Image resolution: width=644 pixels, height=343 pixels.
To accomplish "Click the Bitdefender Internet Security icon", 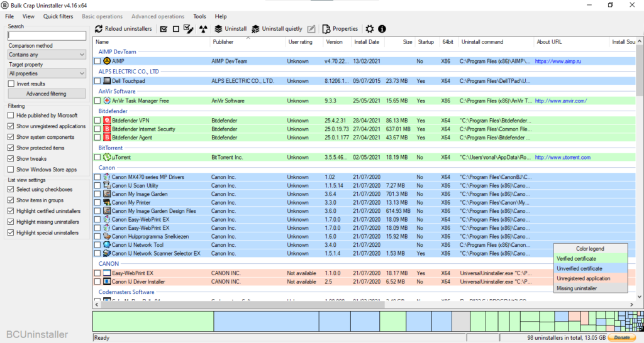I will pyautogui.click(x=107, y=129).
